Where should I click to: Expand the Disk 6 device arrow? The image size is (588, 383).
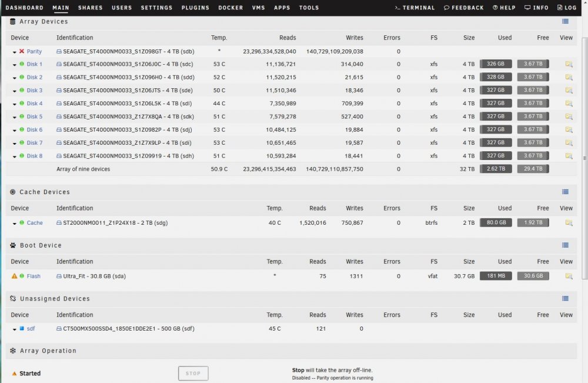pyautogui.click(x=14, y=131)
